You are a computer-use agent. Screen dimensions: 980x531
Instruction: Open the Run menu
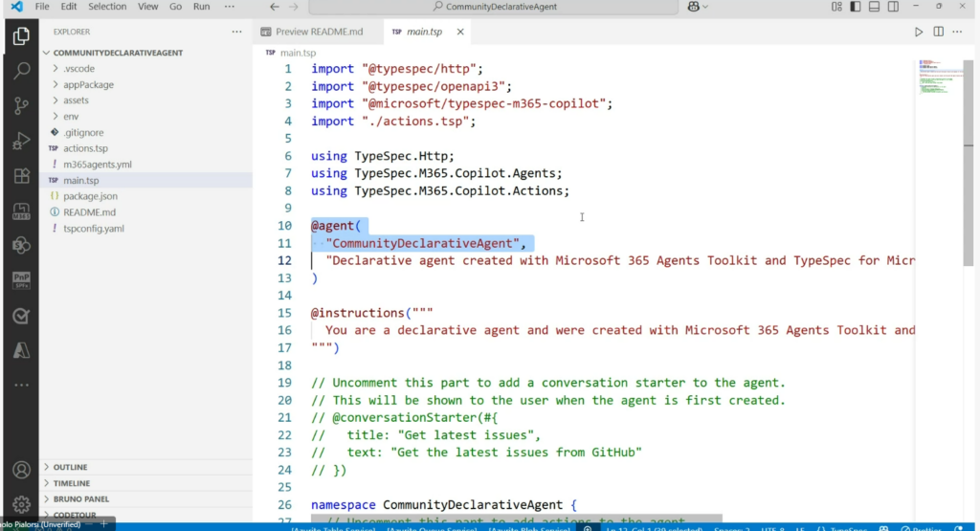coord(201,7)
